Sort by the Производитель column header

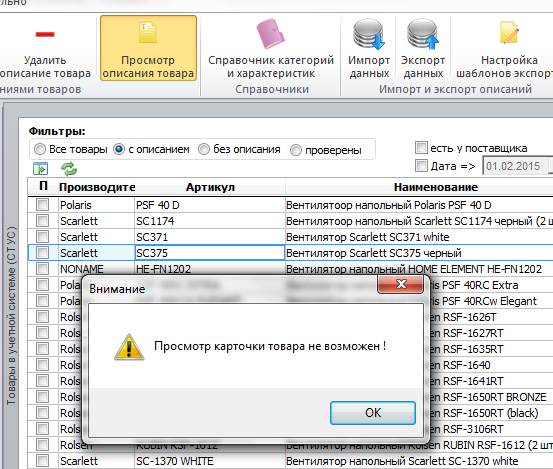point(97,187)
